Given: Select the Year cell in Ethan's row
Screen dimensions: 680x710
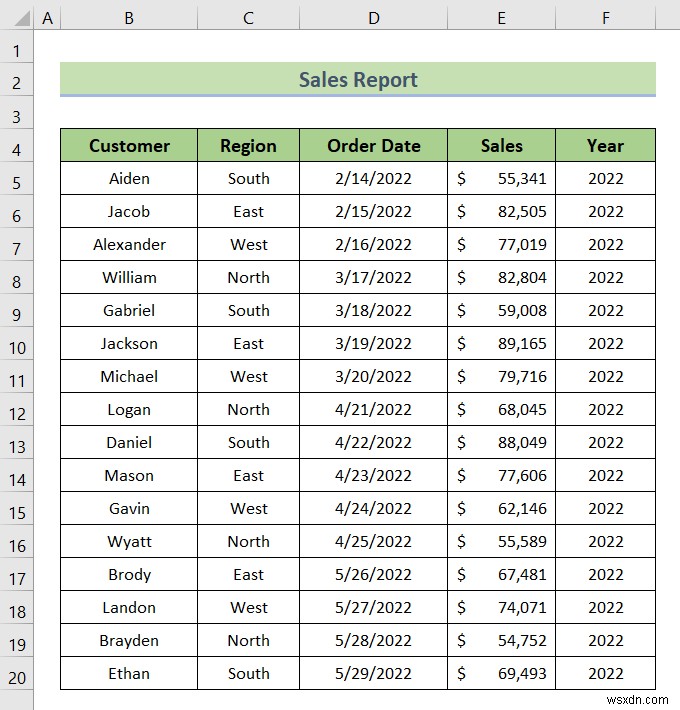Looking at the screenshot, I should click(x=605, y=674).
